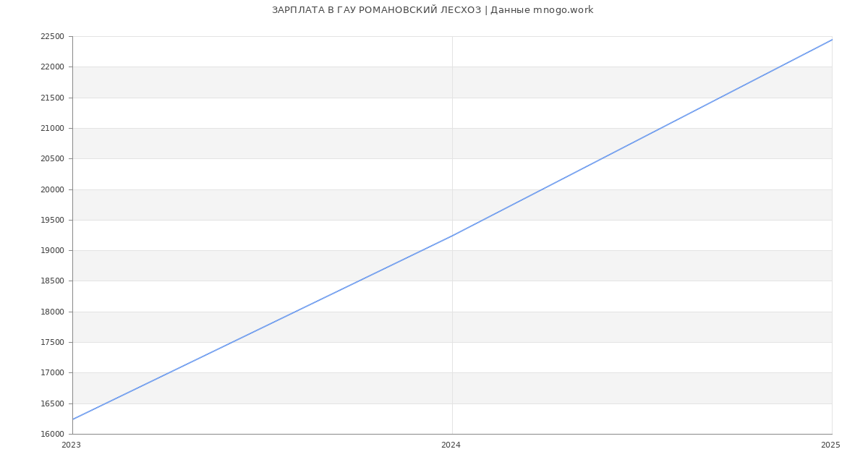Click the 16000 y-axis label
Screen dimensions: 868x470
tap(52, 435)
